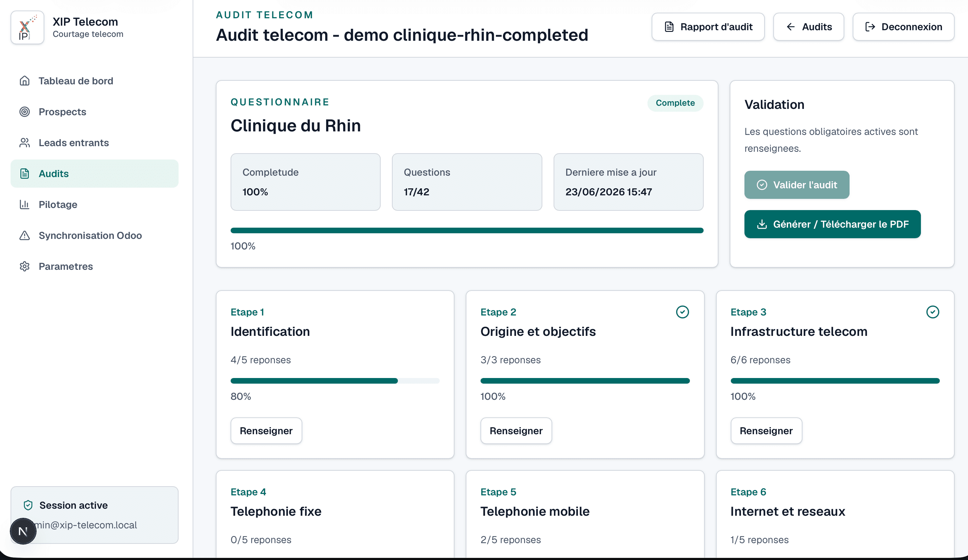
Task: Click the completed check icon on Etape 3
Action: 932,312
